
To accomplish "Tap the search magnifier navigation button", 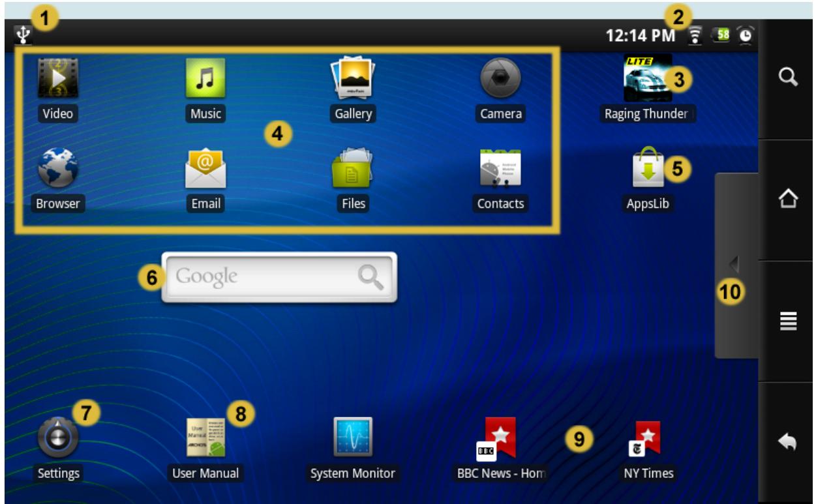I will pos(788,78).
